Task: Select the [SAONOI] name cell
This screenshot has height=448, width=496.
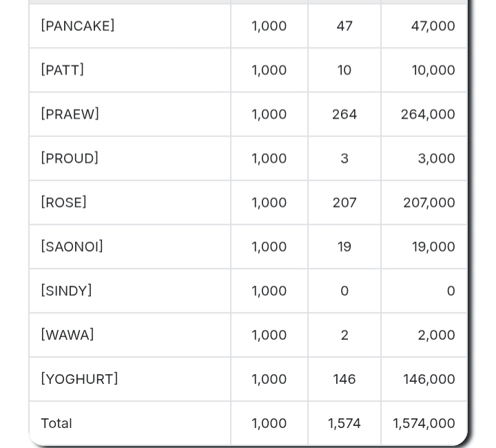Action: pos(72,247)
